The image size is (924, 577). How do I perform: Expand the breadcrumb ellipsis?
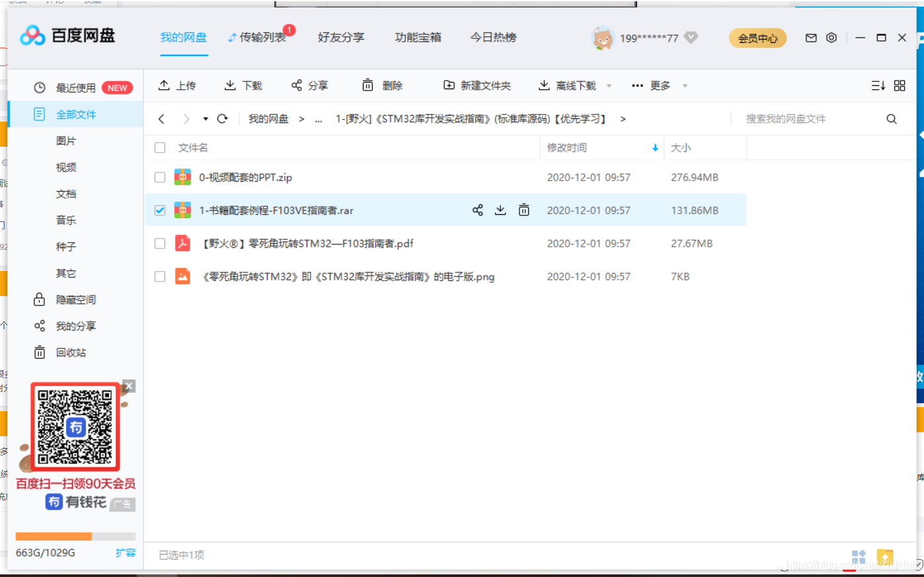click(x=319, y=120)
